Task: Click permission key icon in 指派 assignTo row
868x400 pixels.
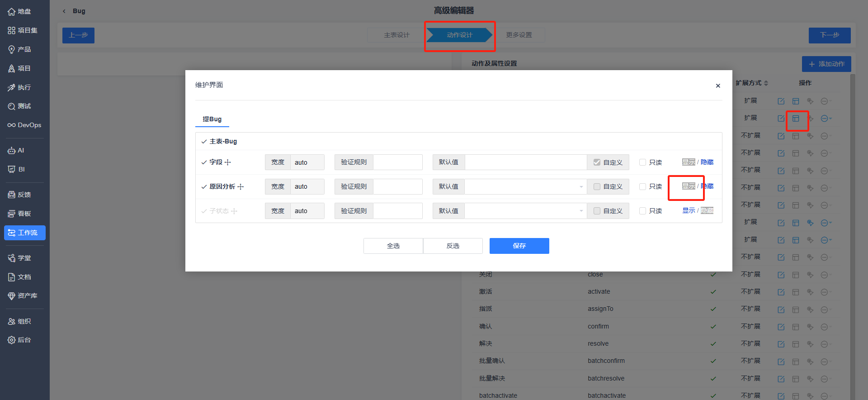Action: pyautogui.click(x=810, y=310)
